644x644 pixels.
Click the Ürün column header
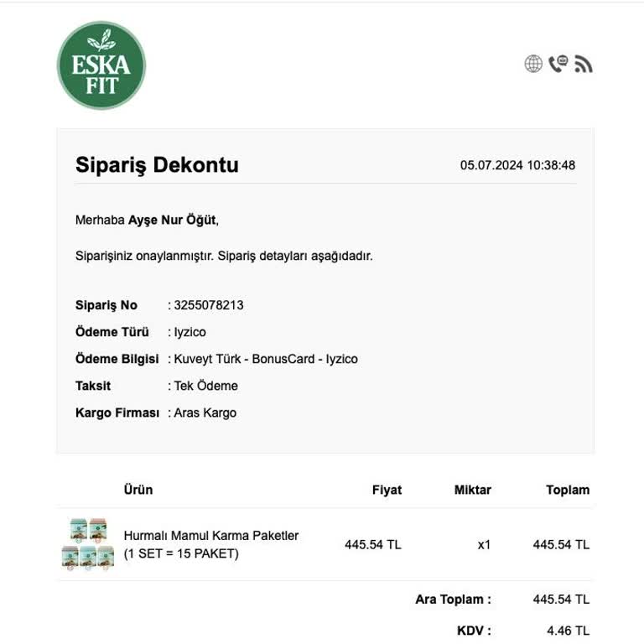[138, 490]
